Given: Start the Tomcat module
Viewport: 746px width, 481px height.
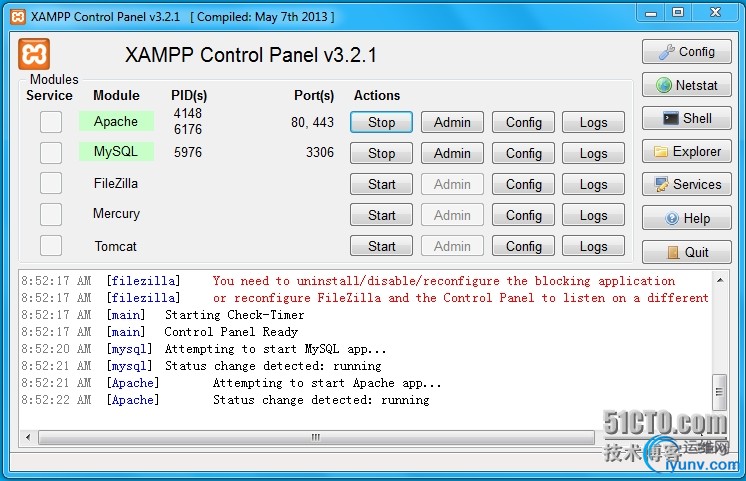Looking at the screenshot, I should (x=381, y=246).
